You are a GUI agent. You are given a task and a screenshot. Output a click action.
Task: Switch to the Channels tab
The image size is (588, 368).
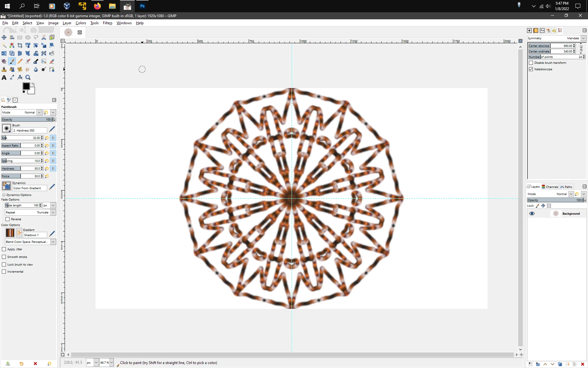tap(550, 187)
